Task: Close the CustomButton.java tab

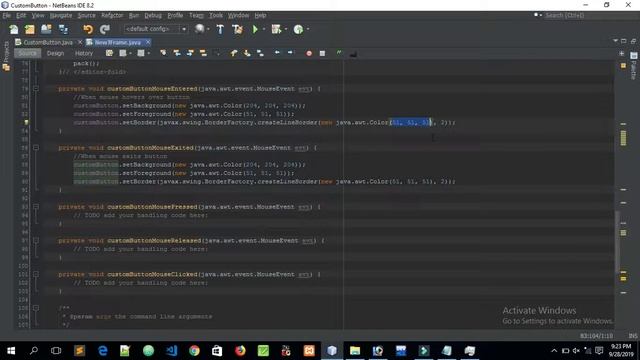Action: [x=80, y=42]
